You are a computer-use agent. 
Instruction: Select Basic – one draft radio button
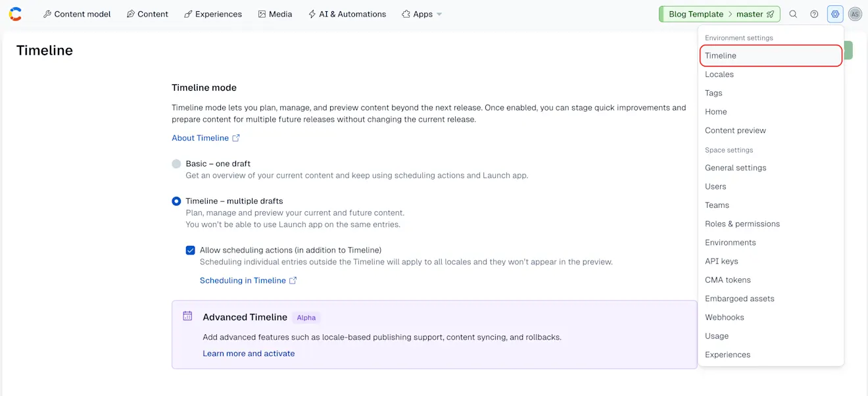[x=176, y=164]
